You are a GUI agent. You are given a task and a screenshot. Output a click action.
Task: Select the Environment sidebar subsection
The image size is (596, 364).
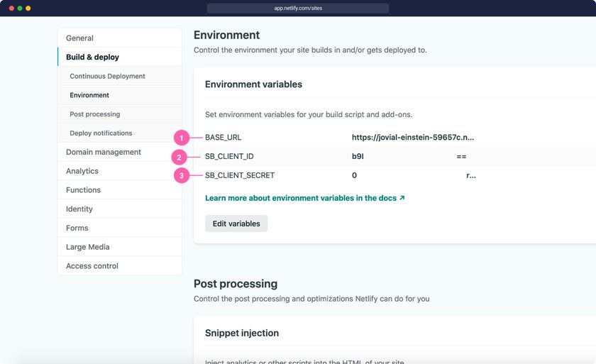click(x=89, y=95)
